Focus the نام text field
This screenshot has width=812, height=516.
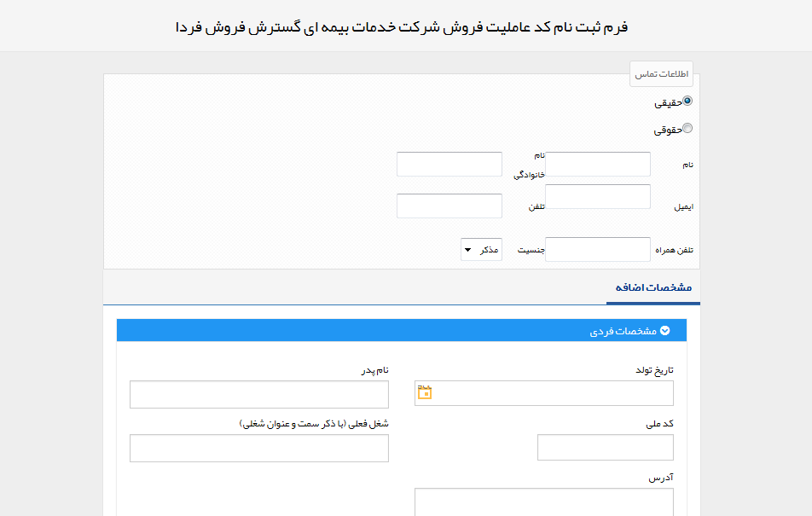pyautogui.click(x=598, y=165)
